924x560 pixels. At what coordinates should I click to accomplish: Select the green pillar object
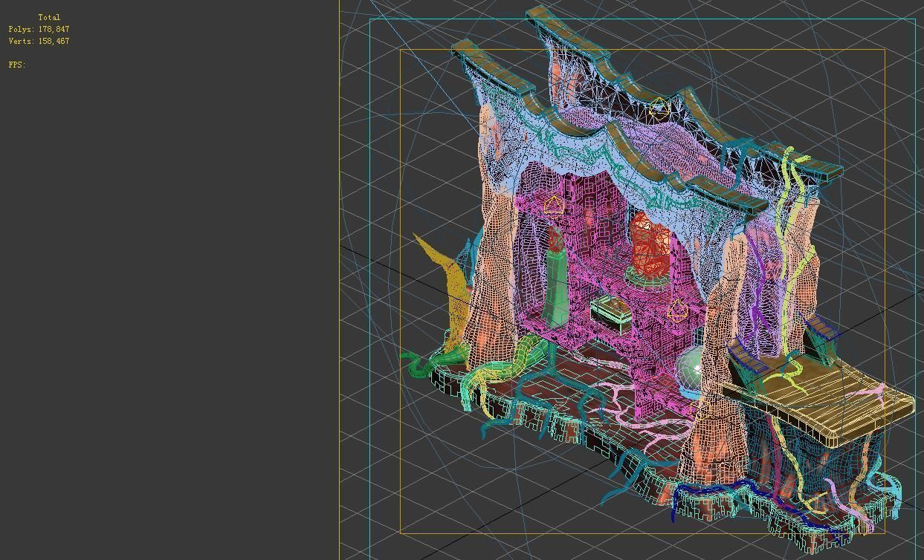(556, 288)
